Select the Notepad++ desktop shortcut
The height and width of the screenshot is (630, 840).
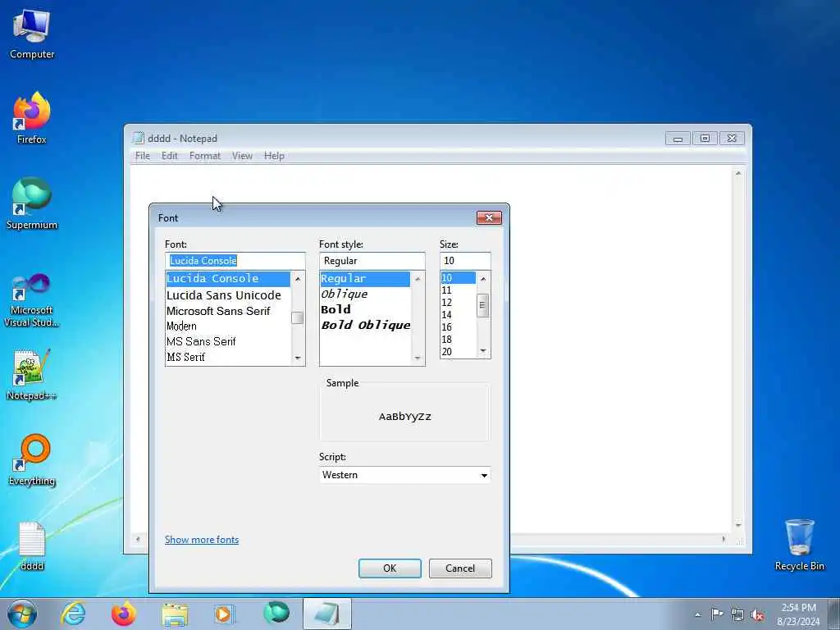click(32, 374)
